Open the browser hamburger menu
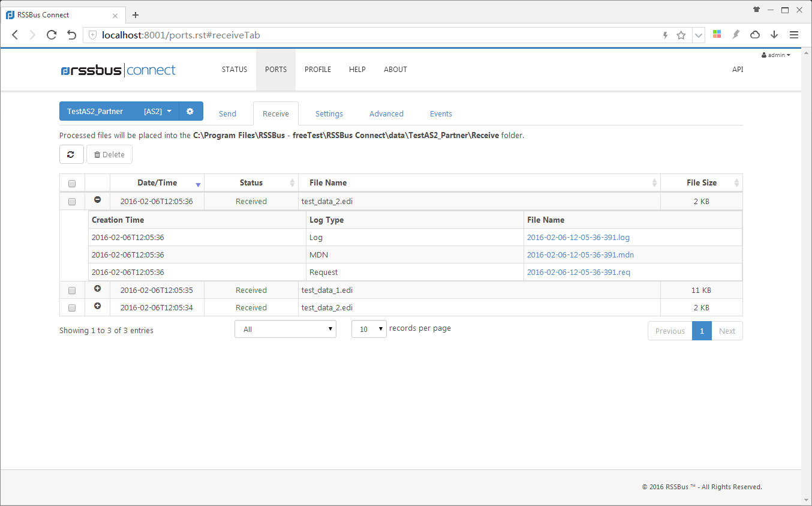 coord(794,35)
